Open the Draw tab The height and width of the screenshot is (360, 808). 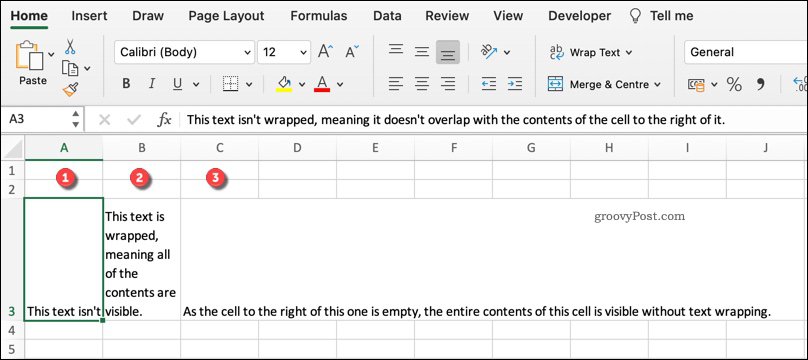tap(147, 16)
